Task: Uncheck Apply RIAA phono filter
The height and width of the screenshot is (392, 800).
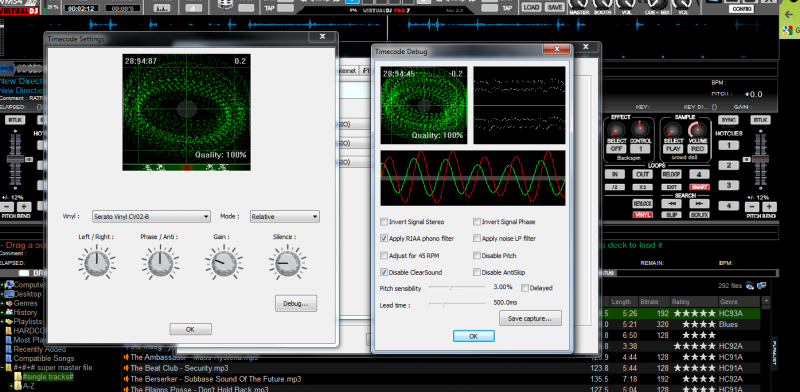Action: (x=384, y=238)
